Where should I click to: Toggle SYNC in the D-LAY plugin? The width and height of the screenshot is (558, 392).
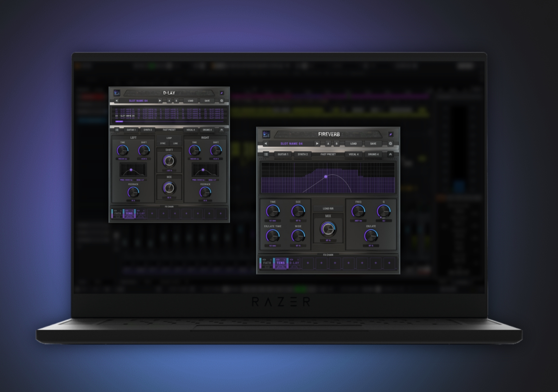(163, 144)
